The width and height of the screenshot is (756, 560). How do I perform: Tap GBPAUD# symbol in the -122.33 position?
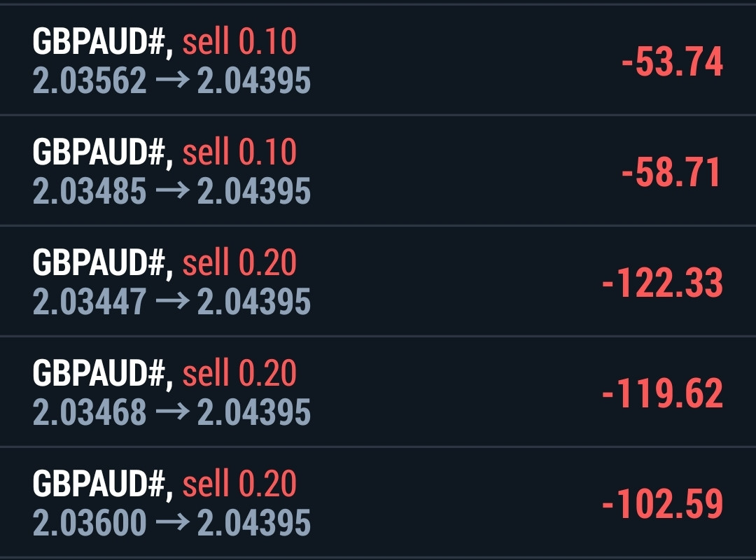coord(101,264)
